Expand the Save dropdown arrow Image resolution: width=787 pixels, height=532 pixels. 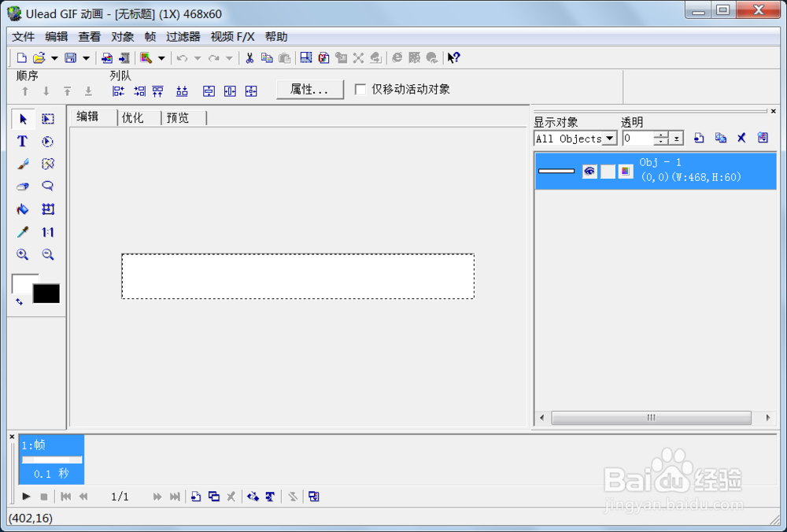point(86,58)
